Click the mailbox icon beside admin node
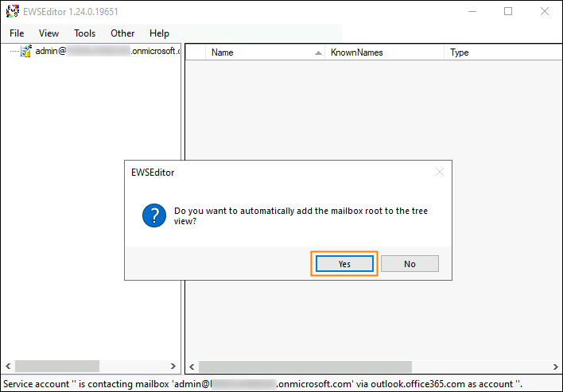 pos(26,51)
